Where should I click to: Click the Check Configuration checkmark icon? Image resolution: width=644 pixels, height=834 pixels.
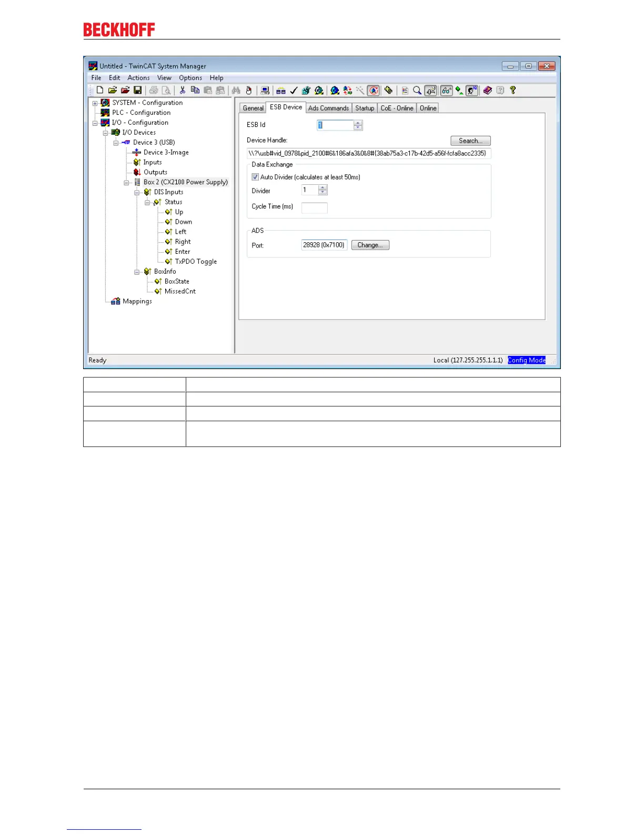294,91
